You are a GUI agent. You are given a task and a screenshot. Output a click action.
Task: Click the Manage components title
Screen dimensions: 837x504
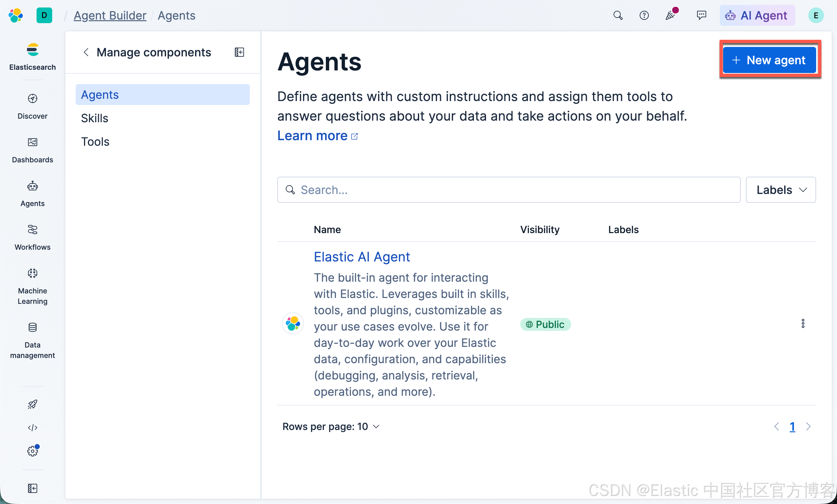pyautogui.click(x=154, y=52)
